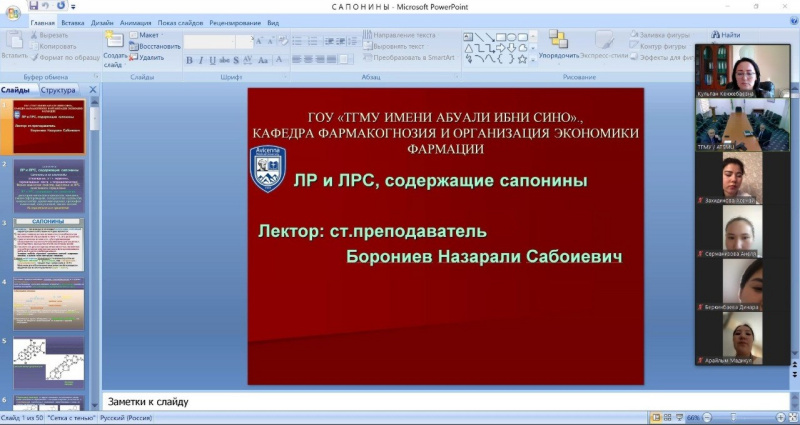Select slide 5 thumbnail with chemical structures
Screen dimensions: 800x425
(48, 363)
